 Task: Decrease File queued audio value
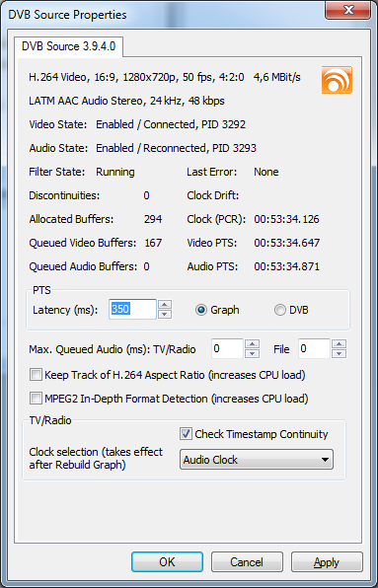click(339, 353)
